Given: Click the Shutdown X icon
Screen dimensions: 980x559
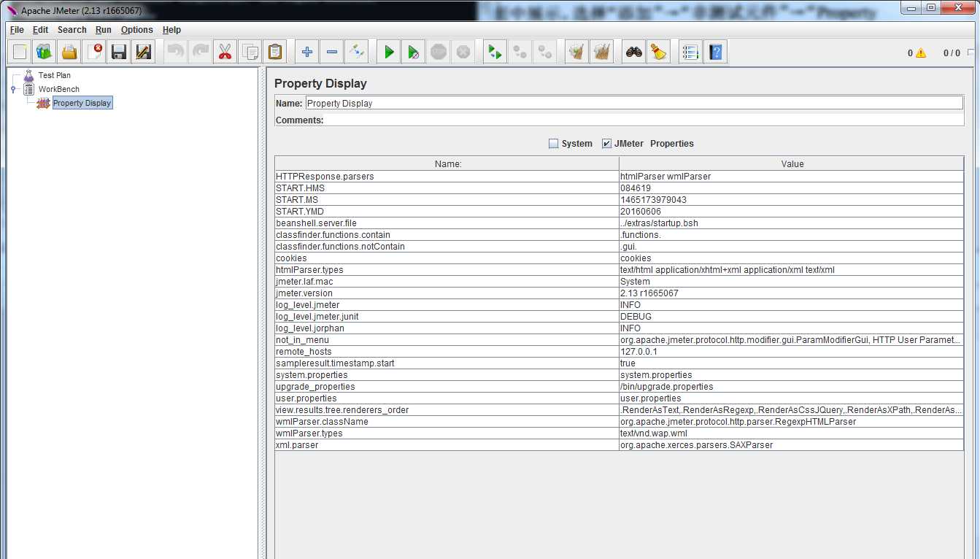Looking at the screenshot, I should [x=463, y=52].
